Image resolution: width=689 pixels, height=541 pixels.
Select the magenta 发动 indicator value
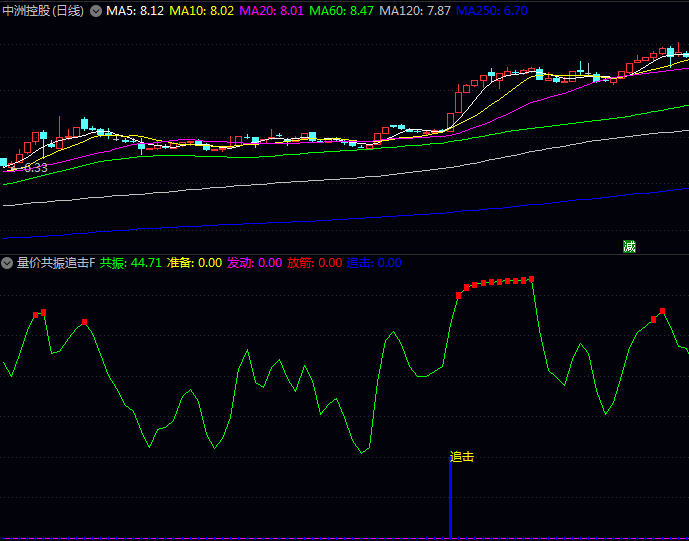[x=254, y=263]
